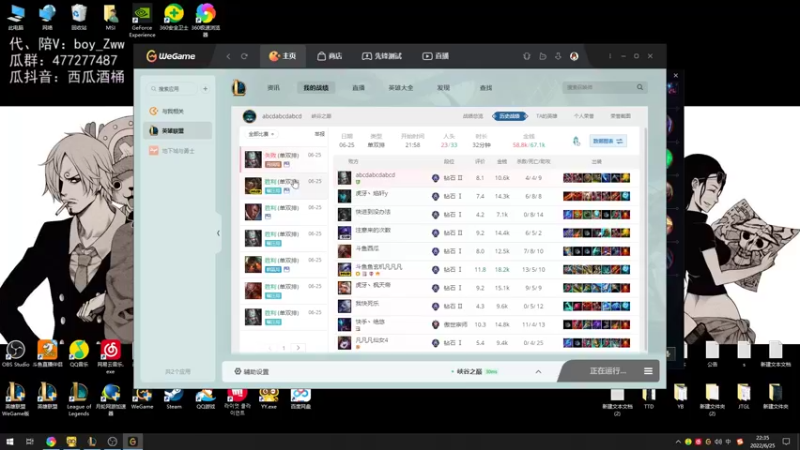Open the 资讯 news tab

[x=273, y=88]
